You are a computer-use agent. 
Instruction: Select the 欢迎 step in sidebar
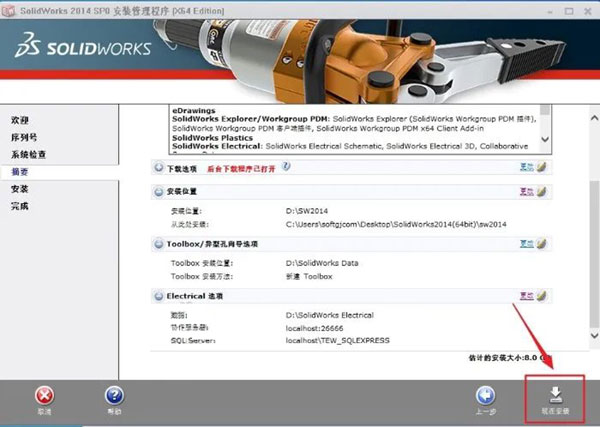(x=20, y=120)
